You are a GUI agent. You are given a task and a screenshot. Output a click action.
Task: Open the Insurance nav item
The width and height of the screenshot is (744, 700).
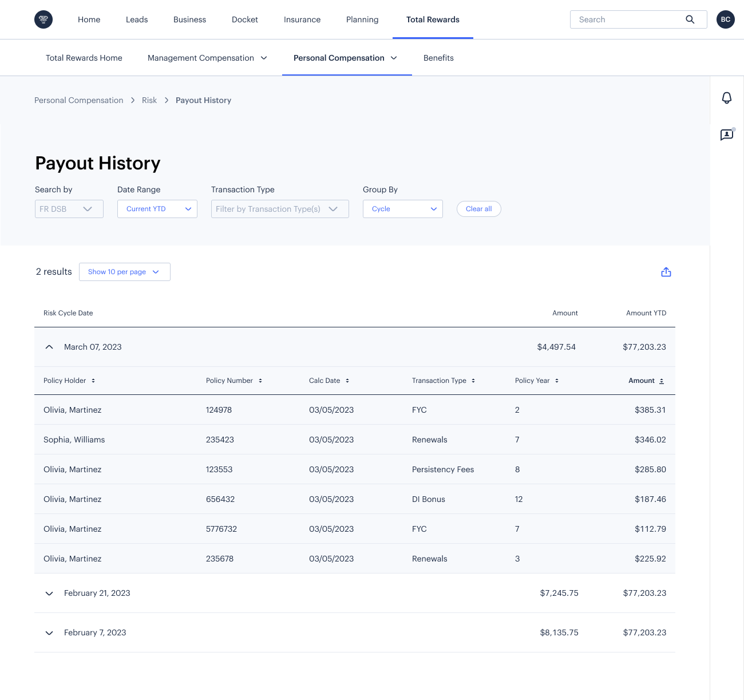(302, 19)
